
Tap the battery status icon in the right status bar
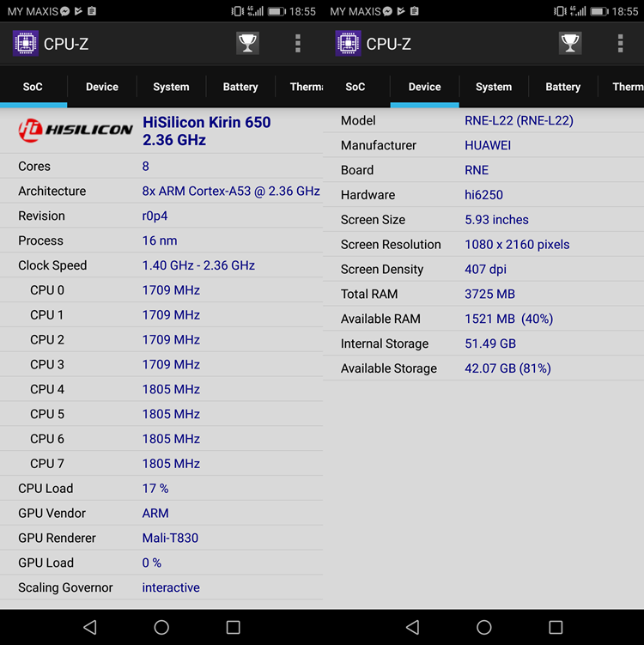point(599,11)
